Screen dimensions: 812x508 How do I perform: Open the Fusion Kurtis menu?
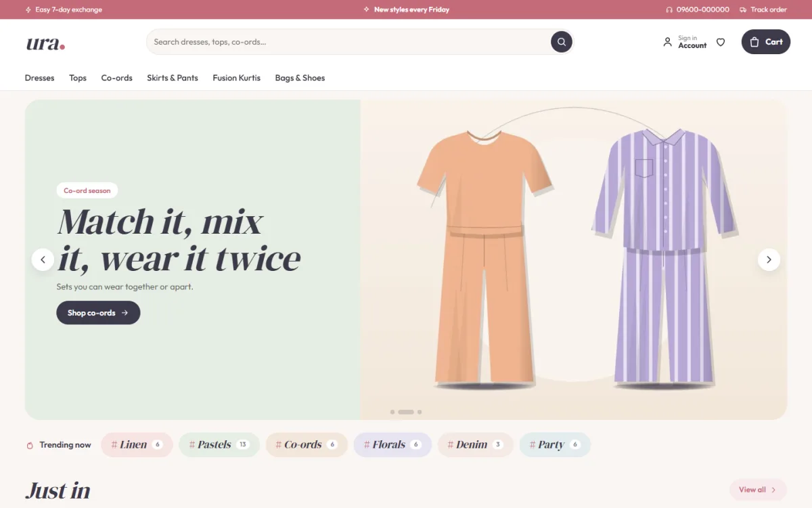point(236,78)
